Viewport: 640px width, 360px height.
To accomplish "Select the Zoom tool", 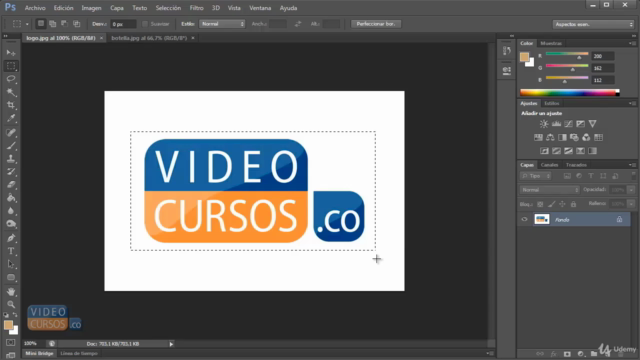I will click(11, 304).
